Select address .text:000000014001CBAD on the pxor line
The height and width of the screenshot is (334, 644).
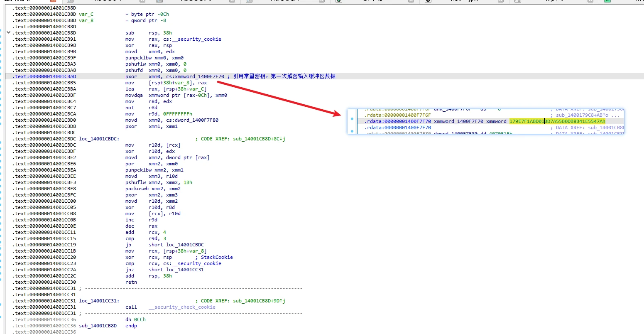coord(44,76)
